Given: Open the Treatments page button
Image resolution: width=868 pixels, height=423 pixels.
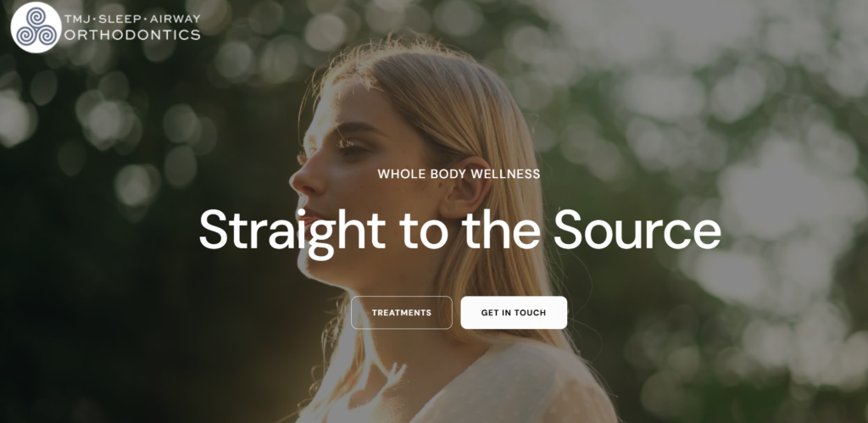Looking at the screenshot, I should [x=401, y=312].
